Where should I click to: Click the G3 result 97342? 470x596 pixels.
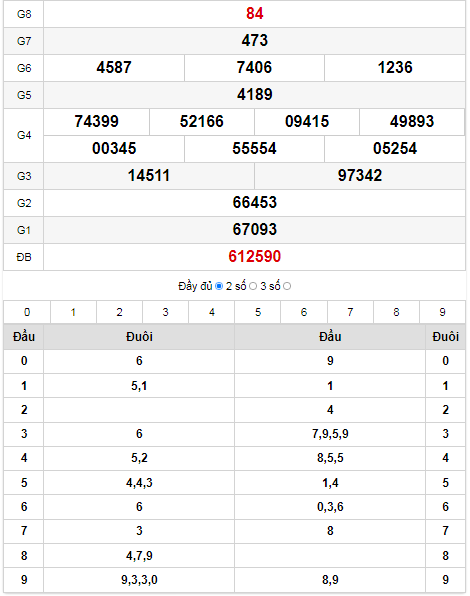tap(360, 176)
